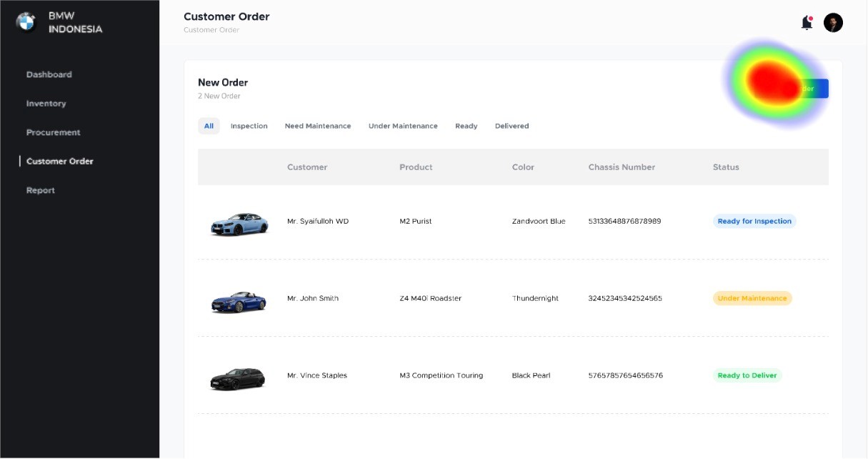Image resolution: width=868 pixels, height=459 pixels.
Task: Click the Customer column header
Action: point(307,167)
